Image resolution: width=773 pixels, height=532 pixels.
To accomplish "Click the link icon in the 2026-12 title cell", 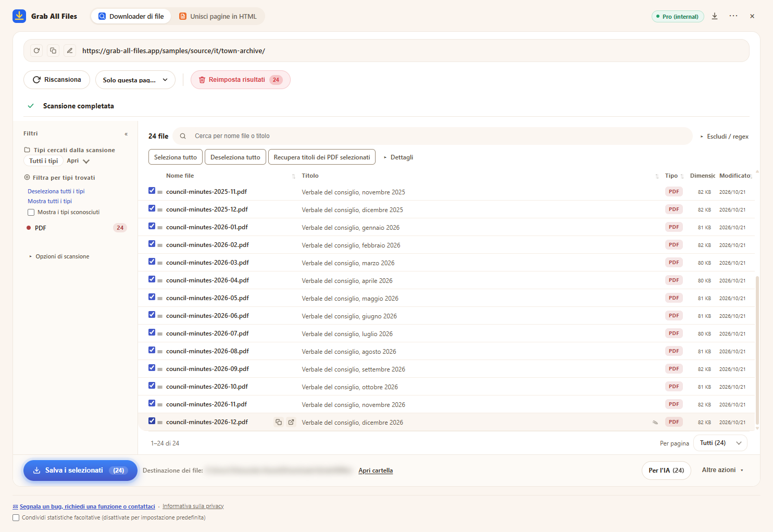I will coord(655,423).
